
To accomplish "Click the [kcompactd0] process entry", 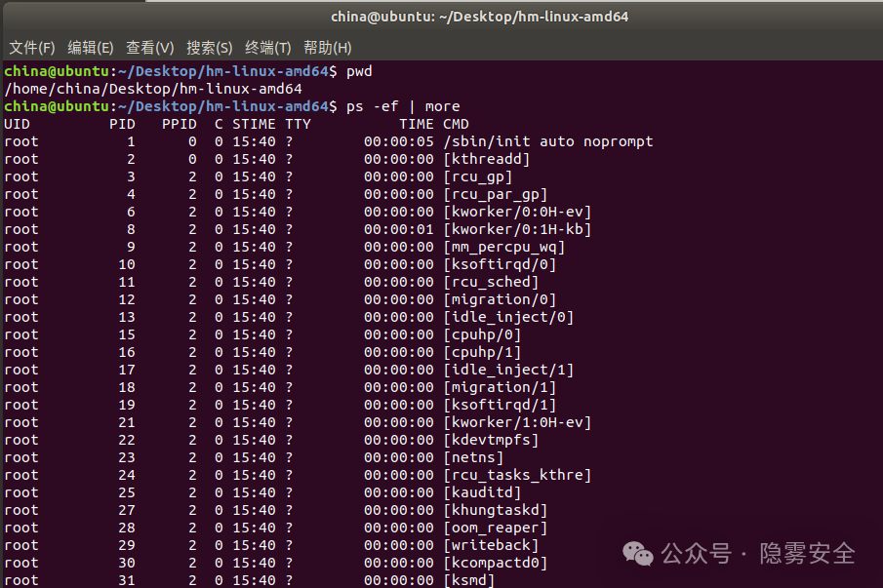I will [x=495, y=564].
